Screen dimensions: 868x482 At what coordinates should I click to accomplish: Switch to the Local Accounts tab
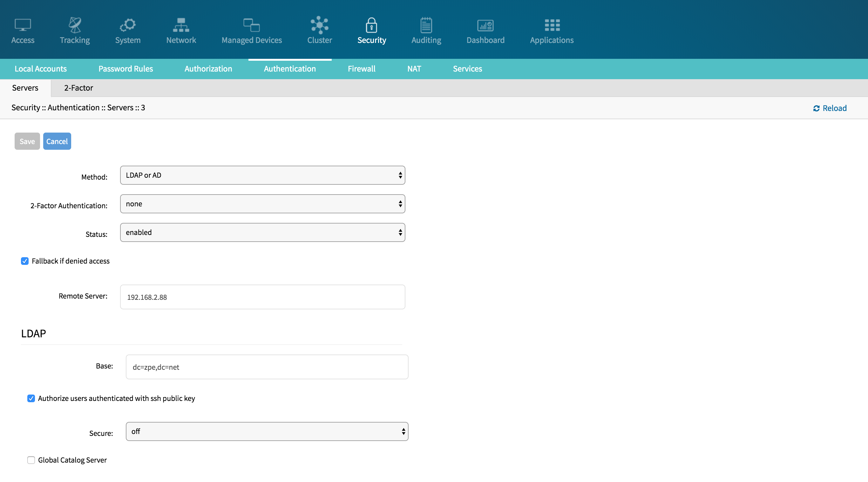click(41, 69)
